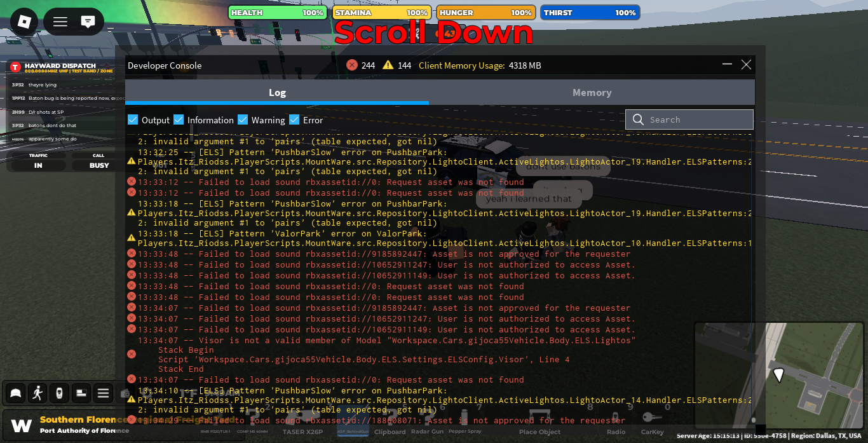The height and width of the screenshot is (443, 868).
Task: Select the Log tab
Action: [x=277, y=92]
